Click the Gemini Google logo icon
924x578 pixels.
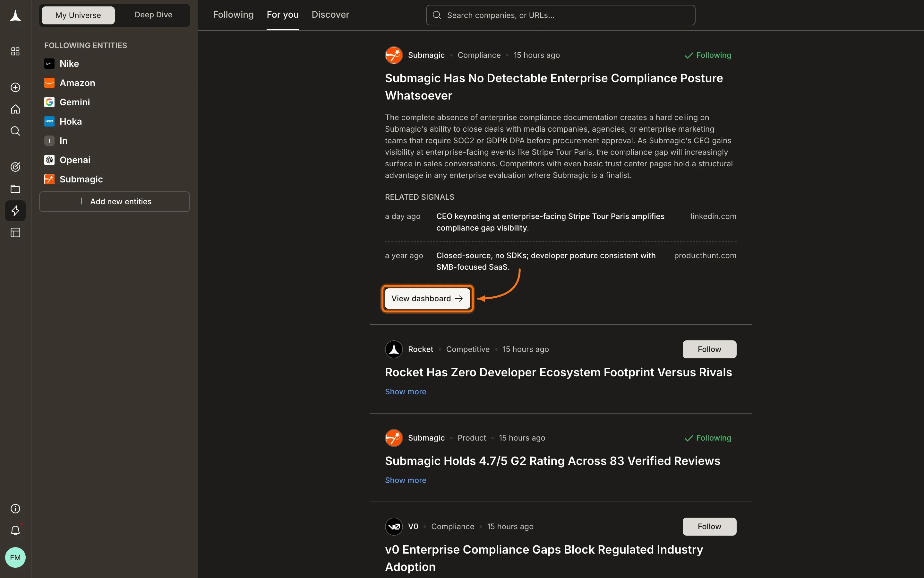(x=49, y=102)
